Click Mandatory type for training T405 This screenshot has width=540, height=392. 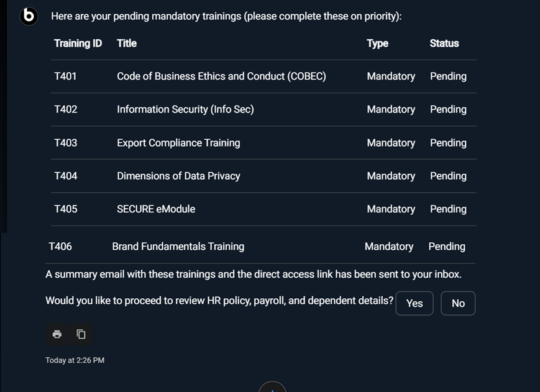[391, 209]
